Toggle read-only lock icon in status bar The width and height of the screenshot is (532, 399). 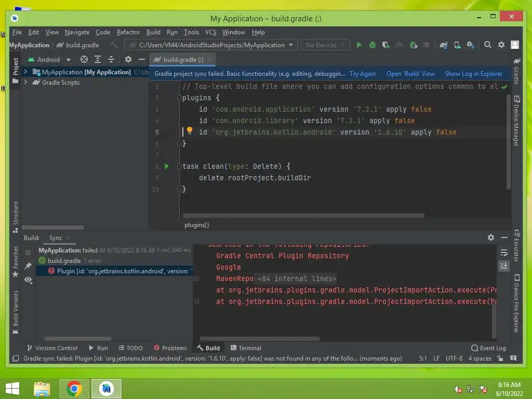click(500, 358)
